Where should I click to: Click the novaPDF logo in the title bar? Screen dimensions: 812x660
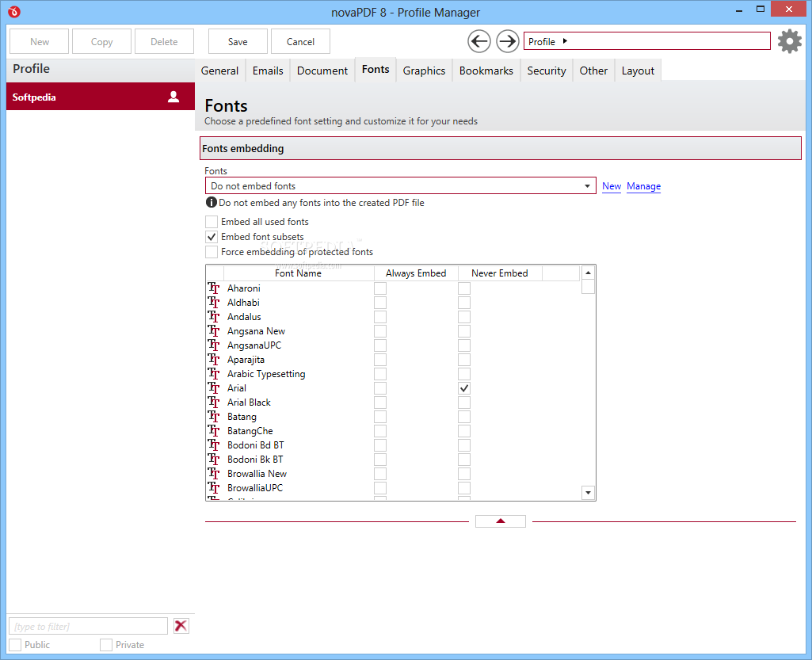click(x=14, y=11)
